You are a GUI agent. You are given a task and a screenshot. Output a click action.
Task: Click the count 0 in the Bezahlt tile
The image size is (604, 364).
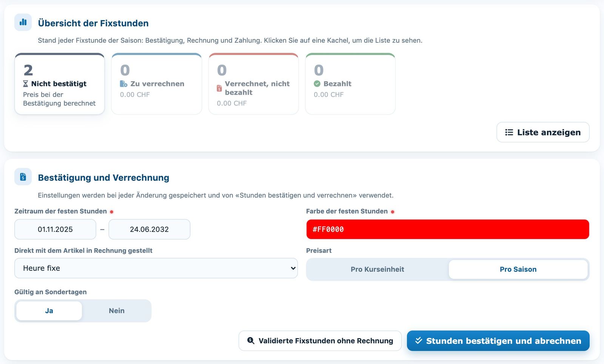coord(319,70)
